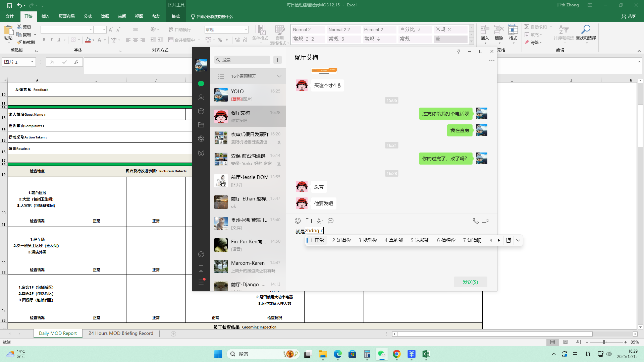Image resolution: width=644 pixels, height=362 pixels.
Task: Open the 插入 ribbon tab
Action: click(x=45, y=16)
